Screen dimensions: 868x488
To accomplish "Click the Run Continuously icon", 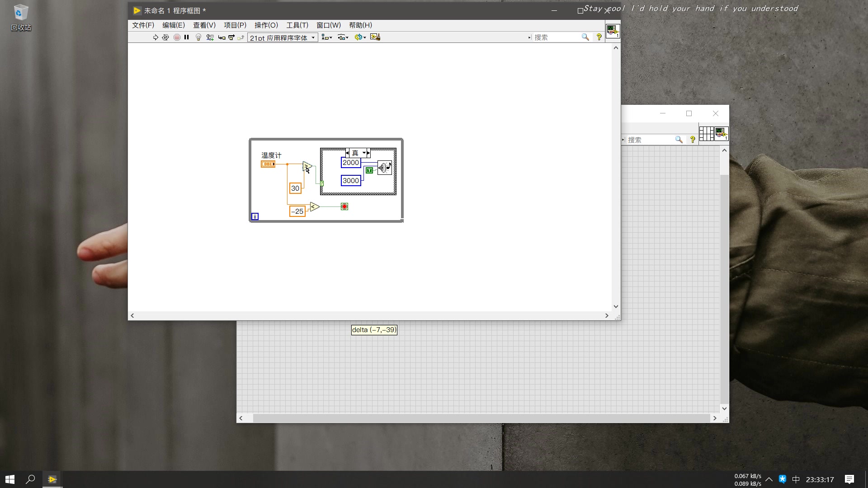I will [x=165, y=38].
